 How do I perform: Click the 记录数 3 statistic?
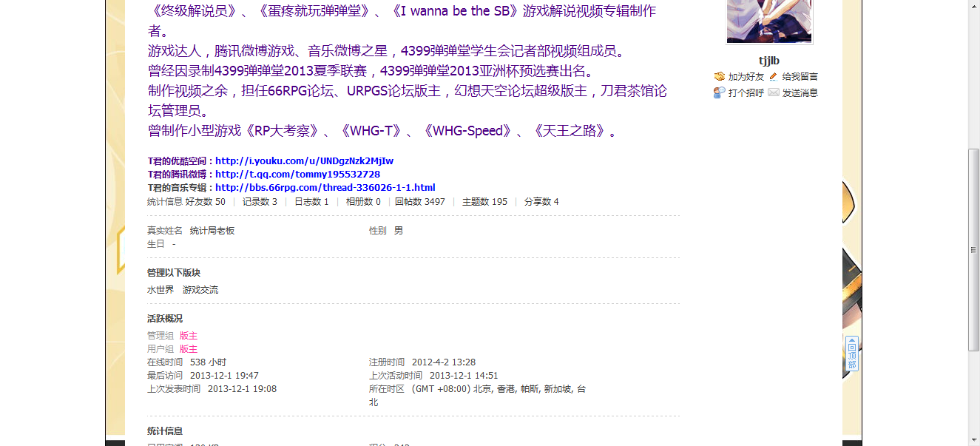tap(260, 202)
